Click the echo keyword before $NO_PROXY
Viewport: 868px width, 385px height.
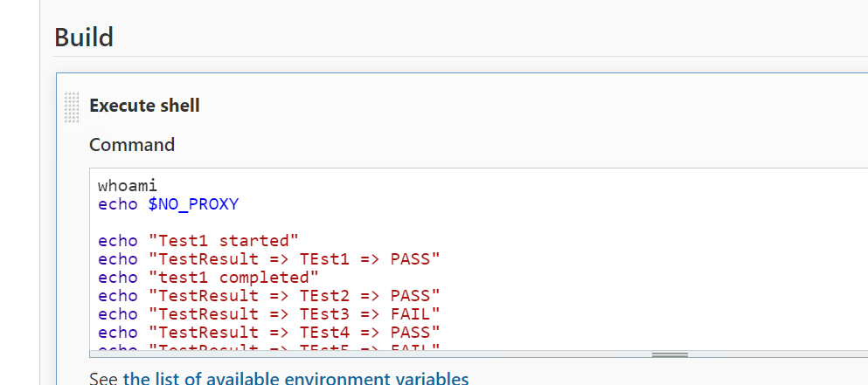click(x=117, y=204)
